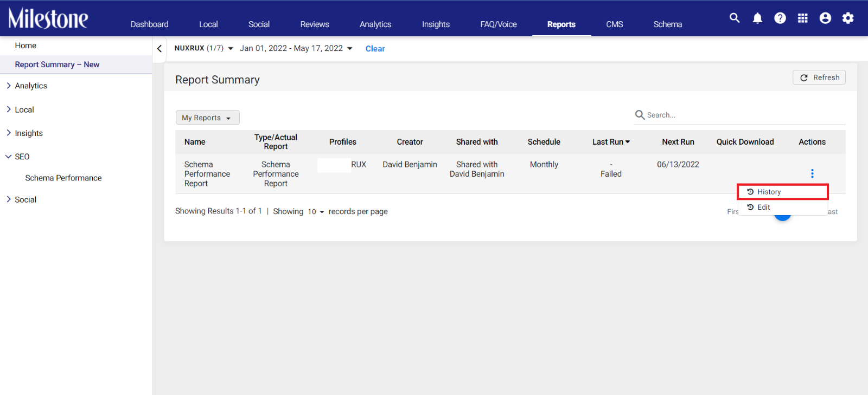Open the help question mark icon

pos(780,18)
